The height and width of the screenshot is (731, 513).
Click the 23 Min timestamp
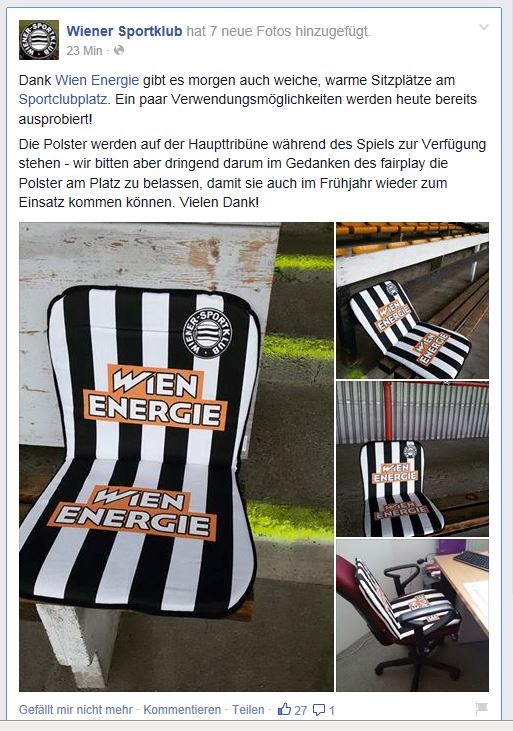[x=84, y=50]
